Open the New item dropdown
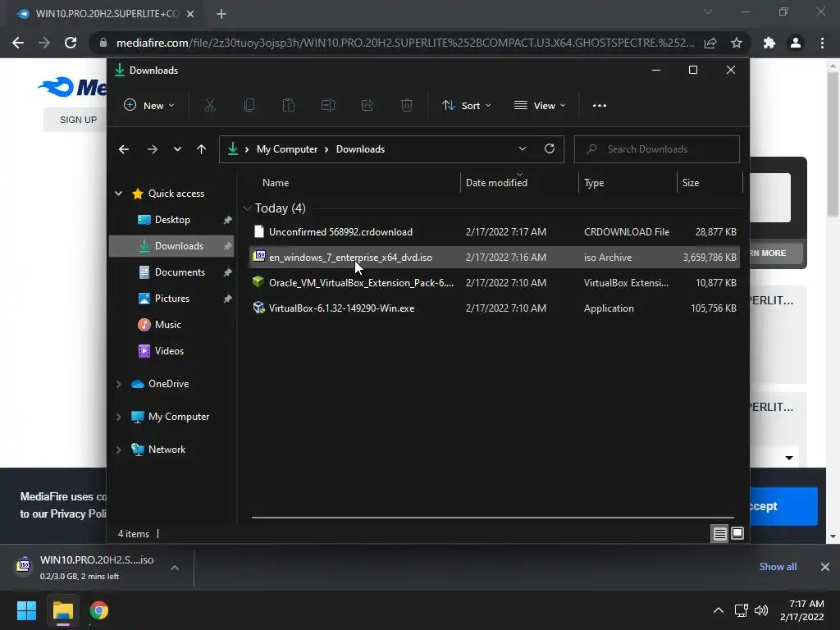The width and height of the screenshot is (840, 630). point(149,106)
